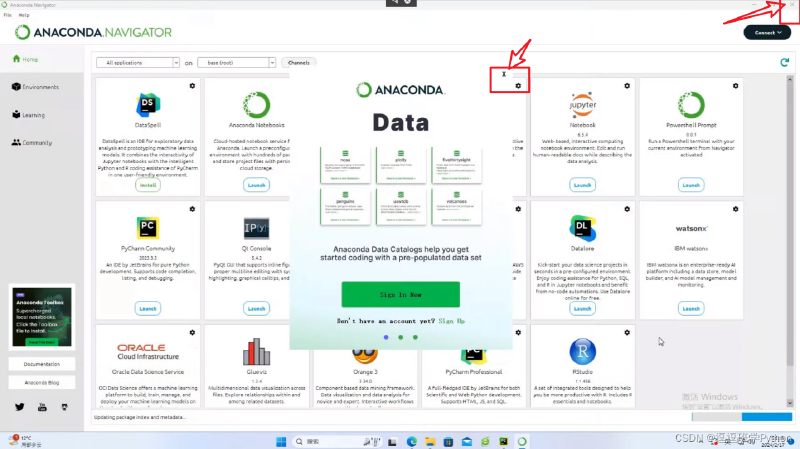The width and height of the screenshot is (800, 449).
Task: Open settings gear on the RStudio card
Action: pyautogui.click(x=627, y=333)
